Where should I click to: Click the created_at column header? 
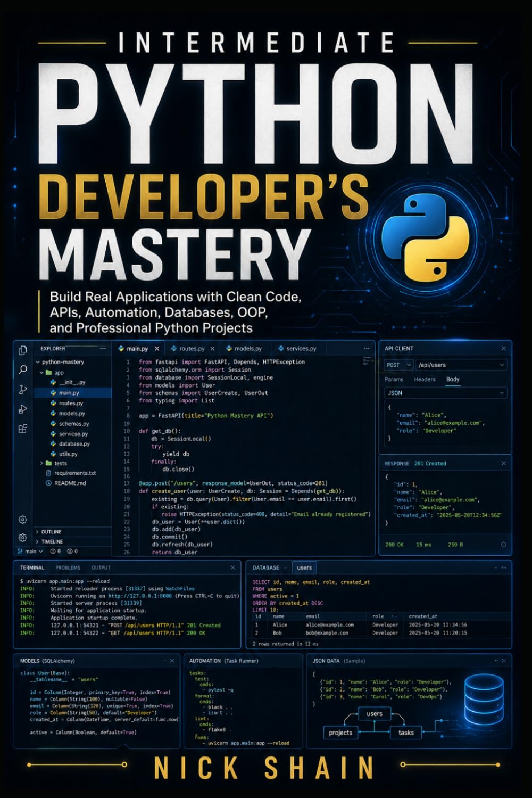coord(423,616)
